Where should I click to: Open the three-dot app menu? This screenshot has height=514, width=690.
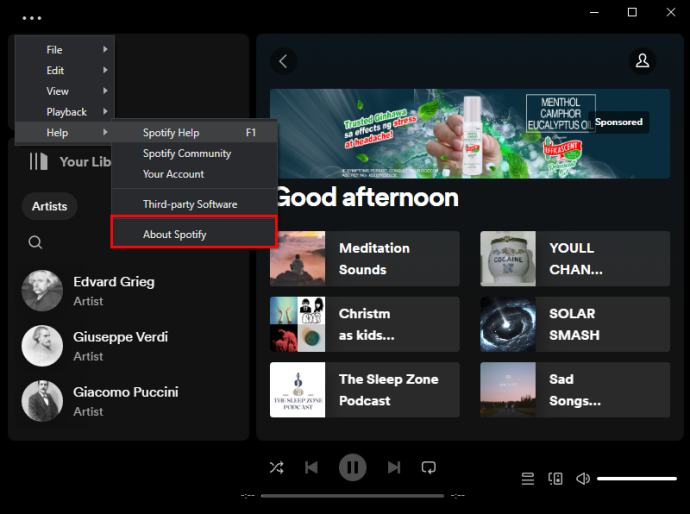tap(32, 18)
